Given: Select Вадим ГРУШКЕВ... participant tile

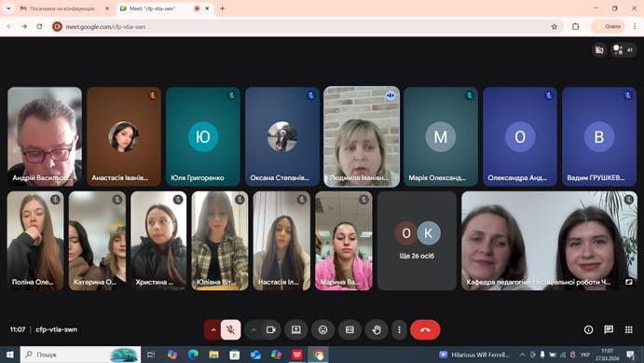Looking at the screenshot, I should (x=599, y=136).
